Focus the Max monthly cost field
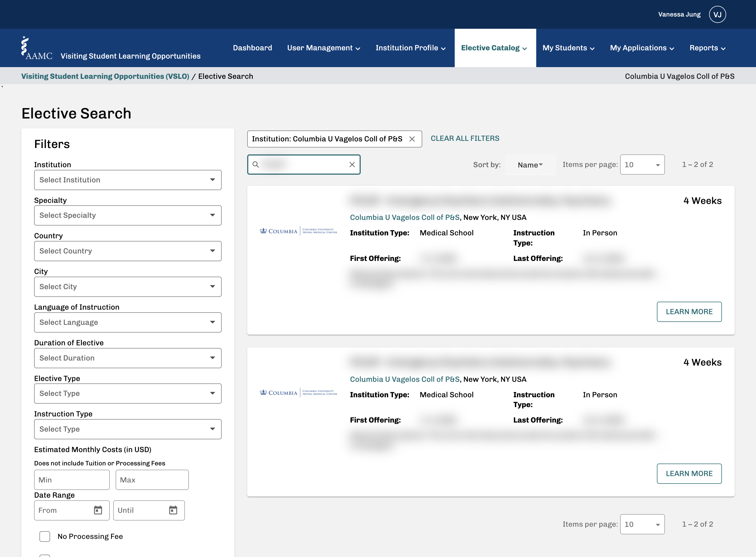 pos(152,480)
